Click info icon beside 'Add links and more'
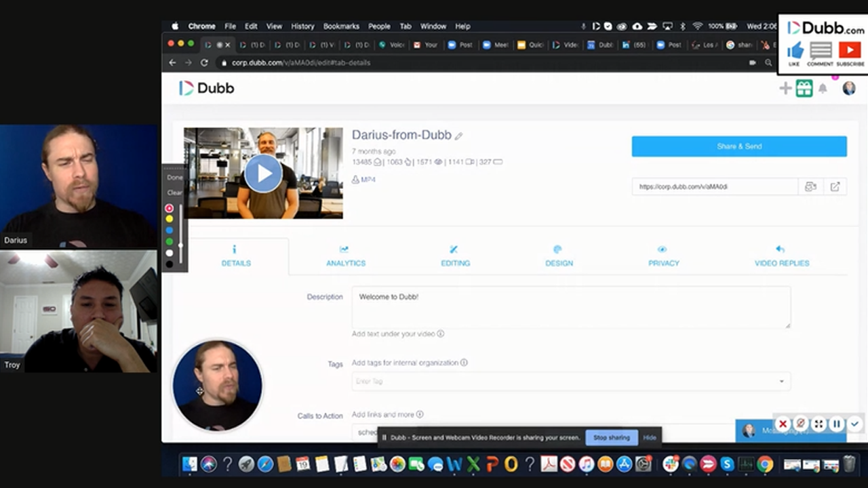868x488 pixels. coord(420,414)
